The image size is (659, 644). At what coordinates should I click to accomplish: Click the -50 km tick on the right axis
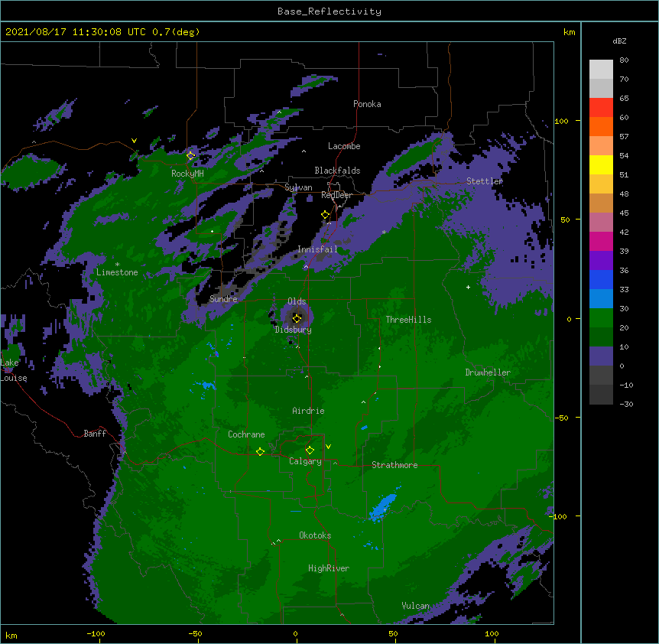click(x=561, y=418)
